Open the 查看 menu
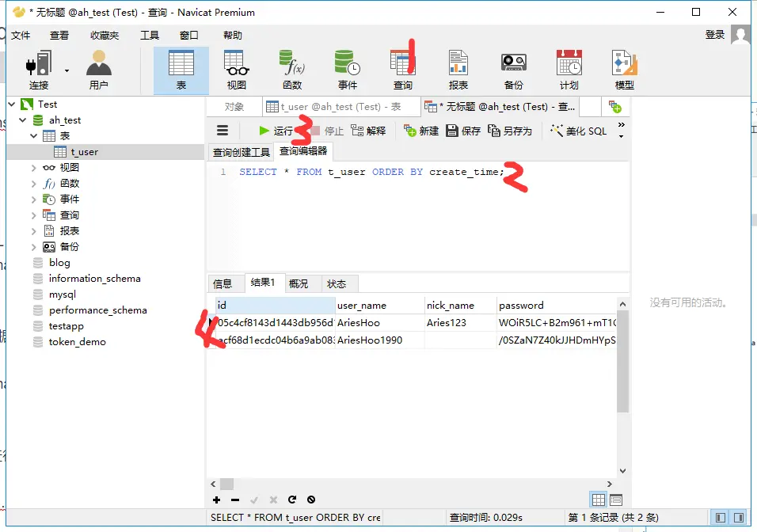Screen dimensions: 757x532 pyautogui.click(x=59, y=36)
